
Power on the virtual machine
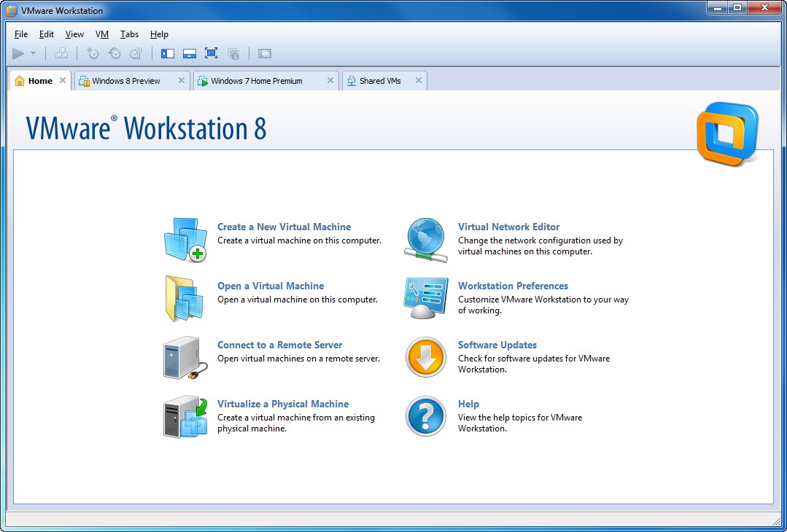17,53
